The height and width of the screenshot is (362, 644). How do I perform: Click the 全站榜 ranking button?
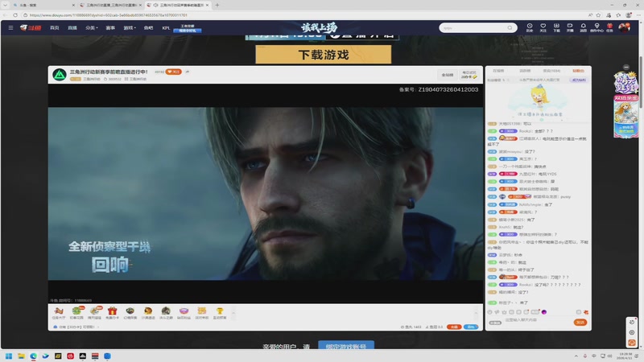pyautogui.click(x=448, y=75)
